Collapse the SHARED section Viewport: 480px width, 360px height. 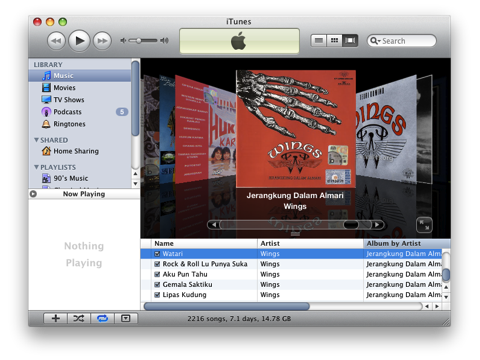pyautogui.click(x=36, y=140)
